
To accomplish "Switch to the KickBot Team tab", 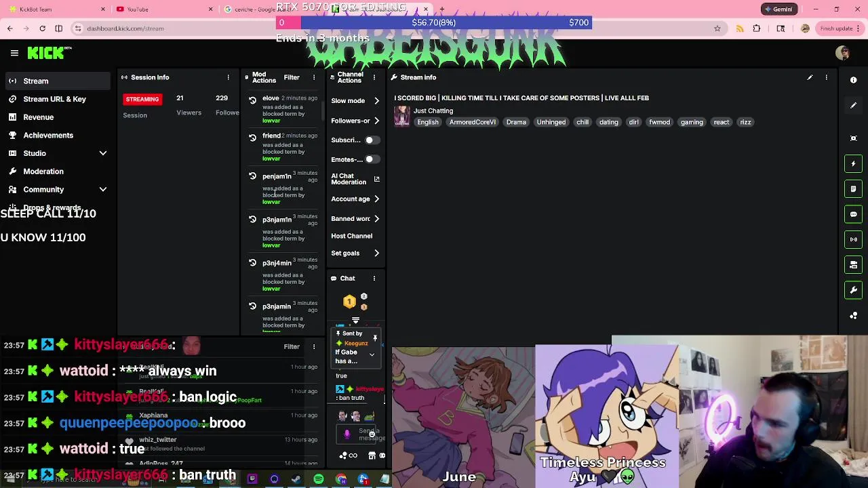I will coord(56,9).
